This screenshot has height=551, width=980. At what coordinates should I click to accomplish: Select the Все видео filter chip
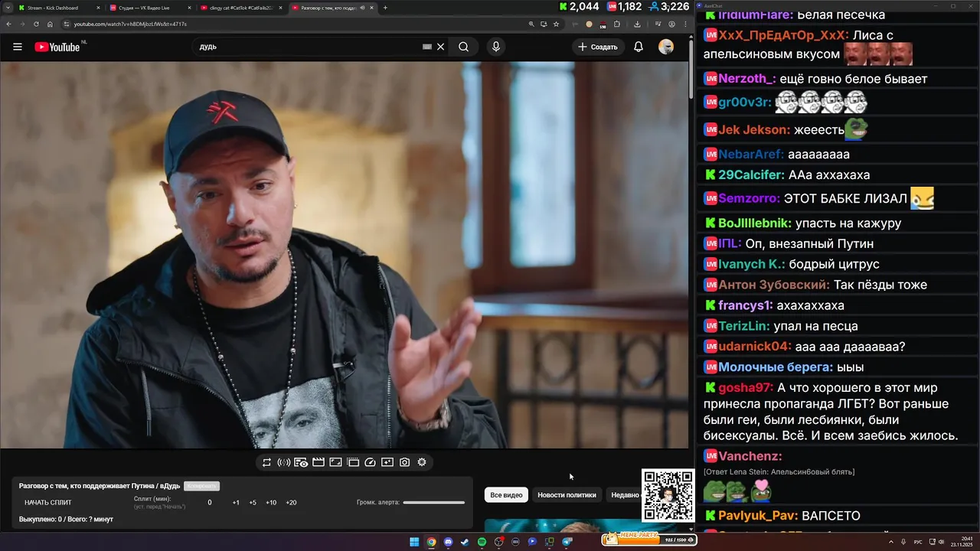(x=506, y=495)
